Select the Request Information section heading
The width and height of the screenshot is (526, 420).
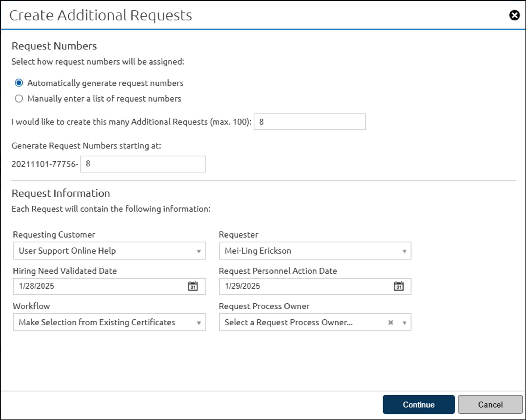61,193
